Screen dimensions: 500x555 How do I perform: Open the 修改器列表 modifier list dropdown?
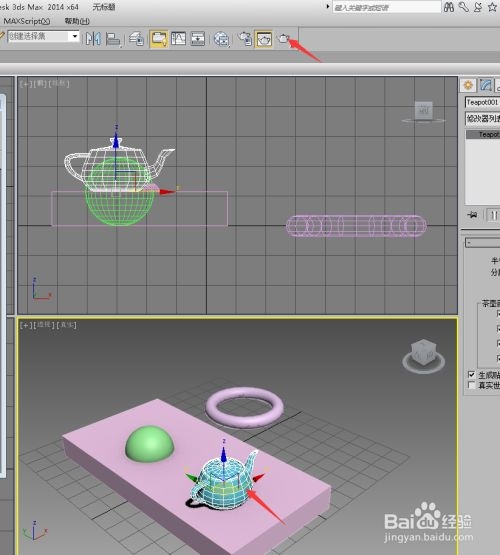tap(482, 119)
